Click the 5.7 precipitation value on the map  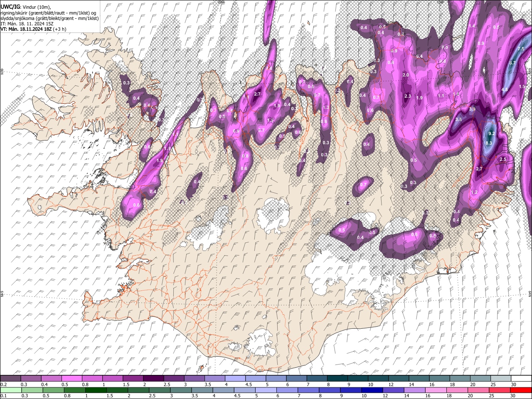(512, 63)
